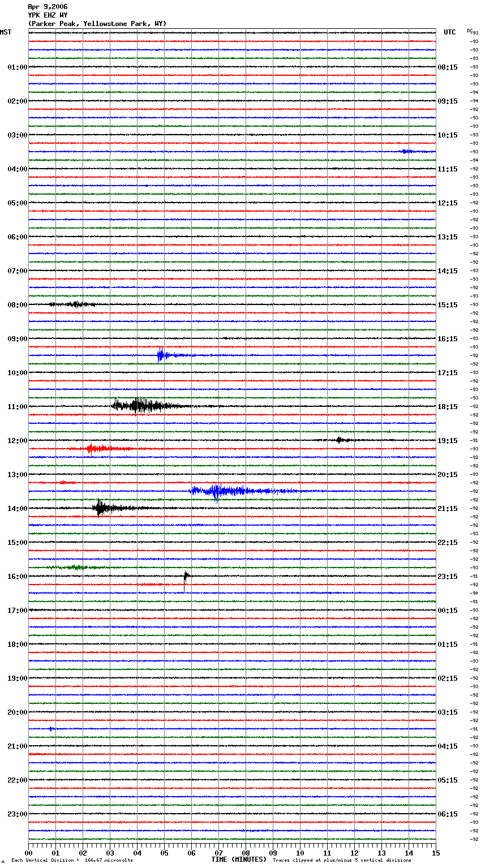Select the 20:00 MST time label
The width and height of the screenshot is (481, 868).
coord(18,712)
